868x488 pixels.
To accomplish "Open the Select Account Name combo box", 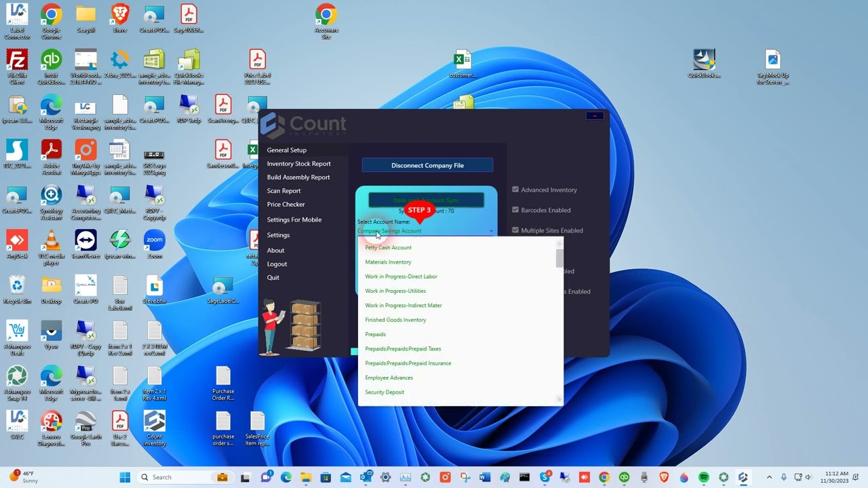I will pyautogui.click(x=426, y=231).
